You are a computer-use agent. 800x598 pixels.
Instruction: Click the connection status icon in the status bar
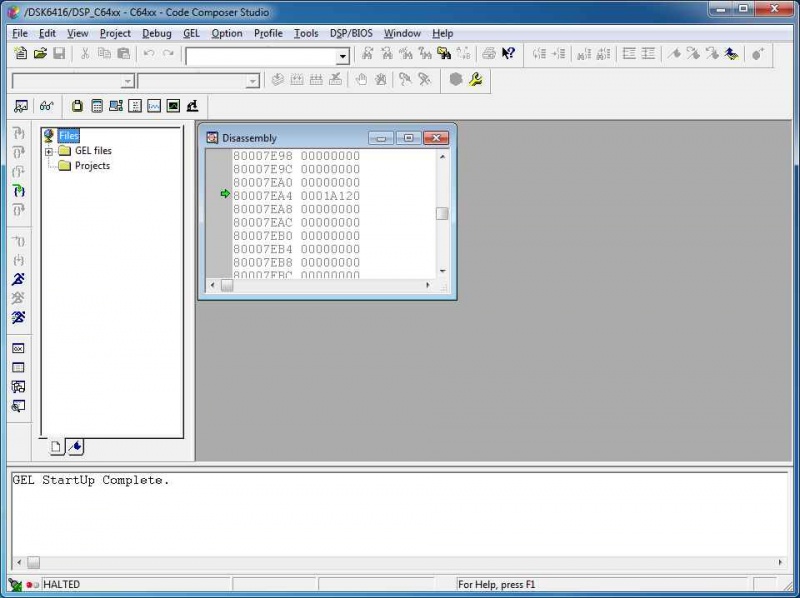tap(15, 585)
